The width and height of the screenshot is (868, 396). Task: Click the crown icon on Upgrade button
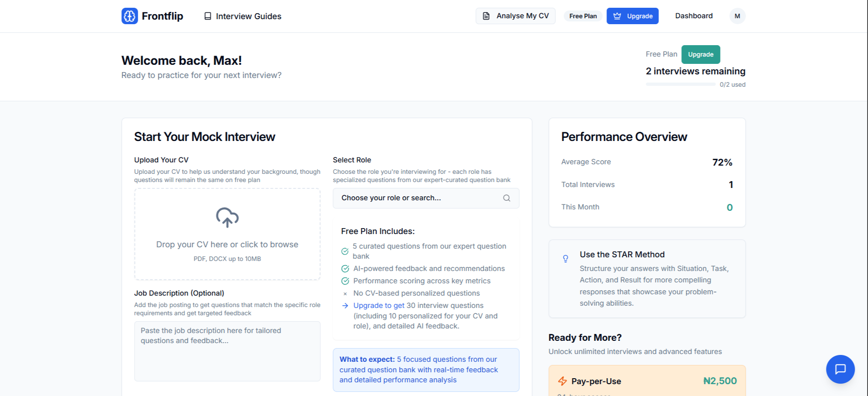pyautogui.click(x=617, y=16)
